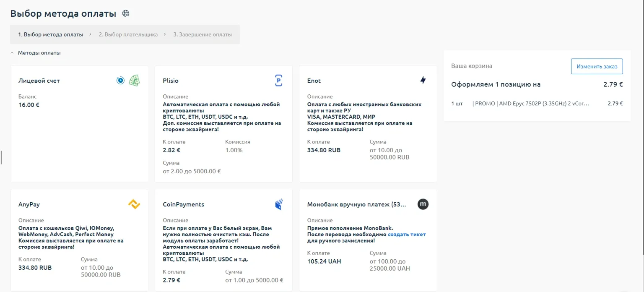This screenshot has width=644, height=292.
Task: Go to step 3 Завершение оплаты
Action: pyautogui.click(x=203, y=34)
